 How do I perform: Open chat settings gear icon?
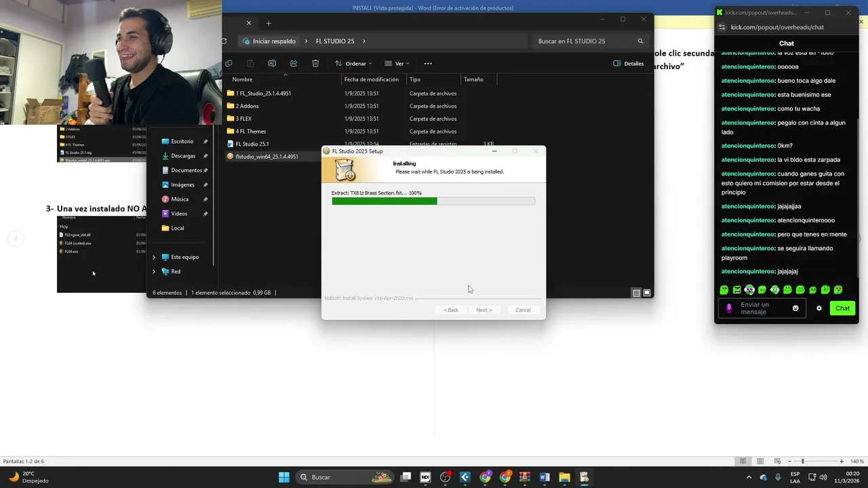click(819, 308)
